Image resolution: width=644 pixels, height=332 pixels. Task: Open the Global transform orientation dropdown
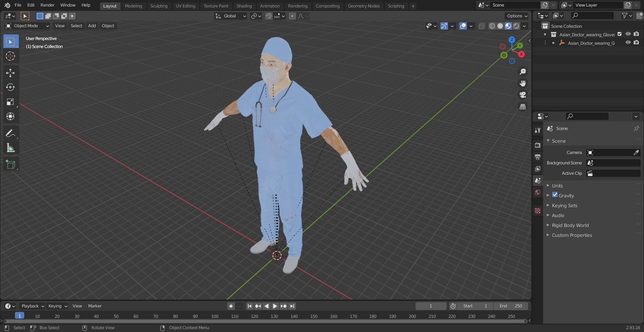tap(231, 16)
